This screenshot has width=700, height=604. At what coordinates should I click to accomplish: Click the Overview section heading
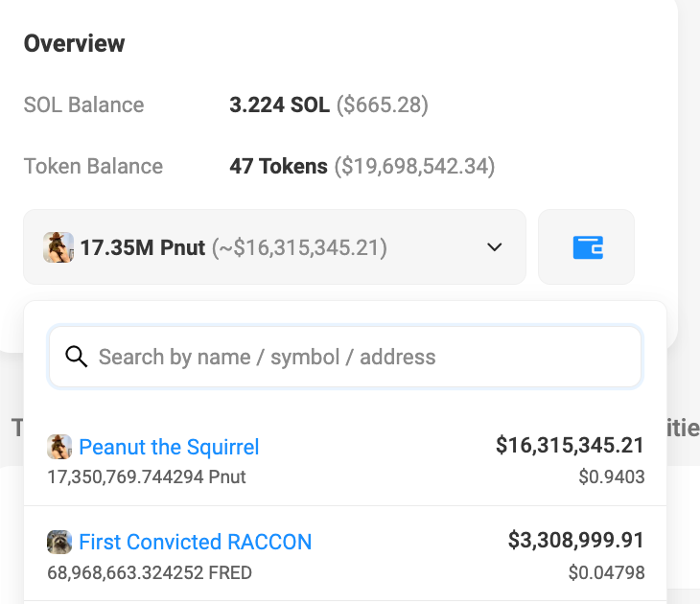(74, 43)
